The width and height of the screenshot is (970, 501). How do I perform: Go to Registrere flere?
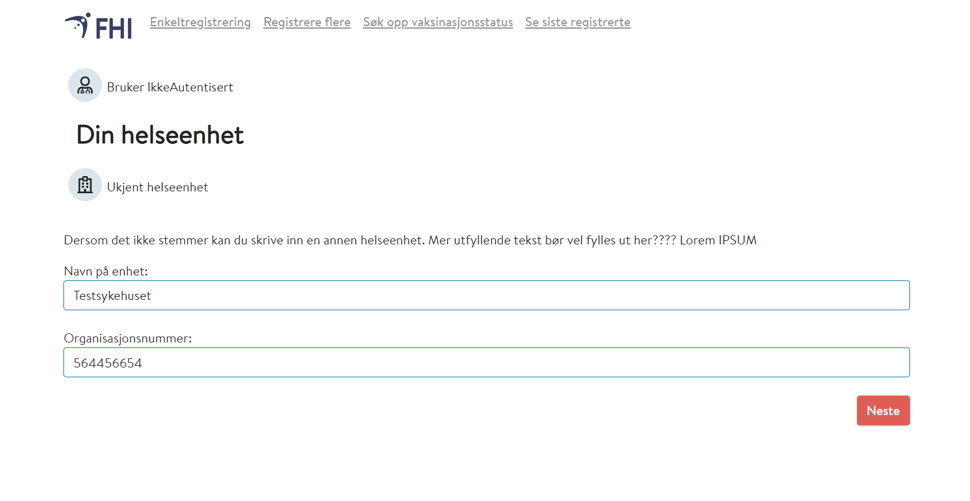[x=307, y=22]
